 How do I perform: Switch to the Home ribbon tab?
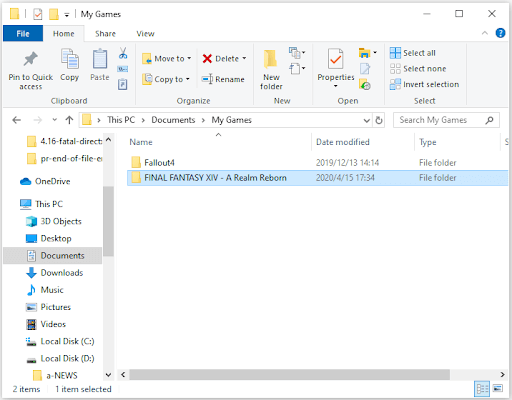(x=63, y=34)
